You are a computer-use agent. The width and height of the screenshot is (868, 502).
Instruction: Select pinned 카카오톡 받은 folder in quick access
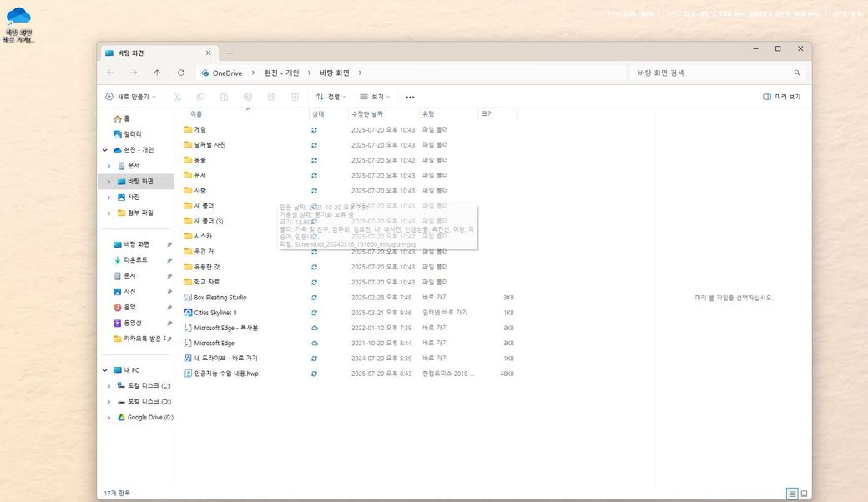(x=139, y=339)
